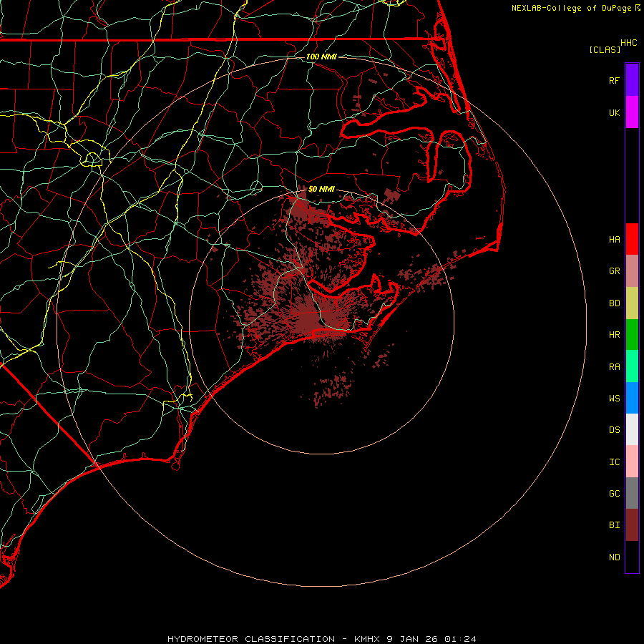Click the pink-brown GR legend swatch
This screenshot has width=644, height=644.
pyautogui.click(x=632, y=271)
